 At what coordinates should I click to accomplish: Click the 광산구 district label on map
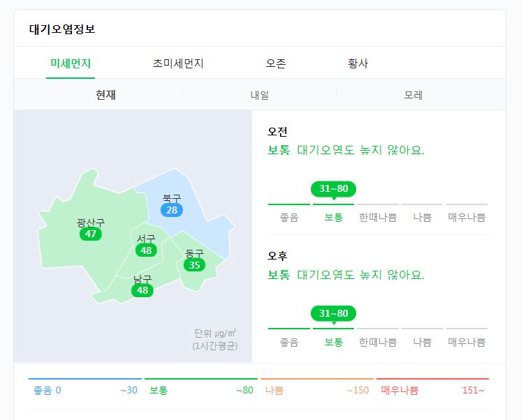point(91,222)
